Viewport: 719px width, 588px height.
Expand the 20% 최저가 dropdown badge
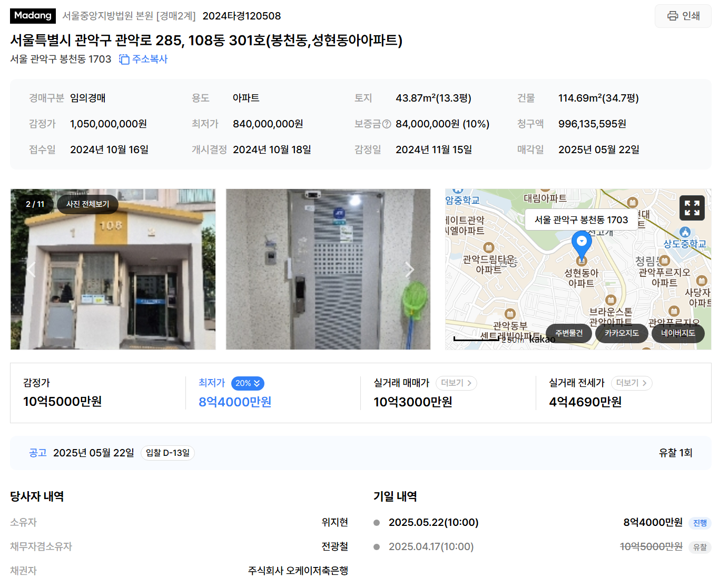pos(248,383)
